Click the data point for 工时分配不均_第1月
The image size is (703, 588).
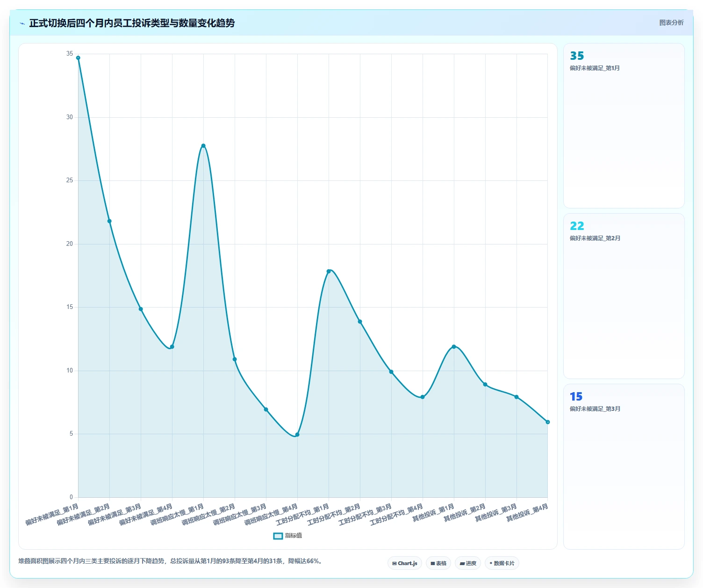click(329, 272)
